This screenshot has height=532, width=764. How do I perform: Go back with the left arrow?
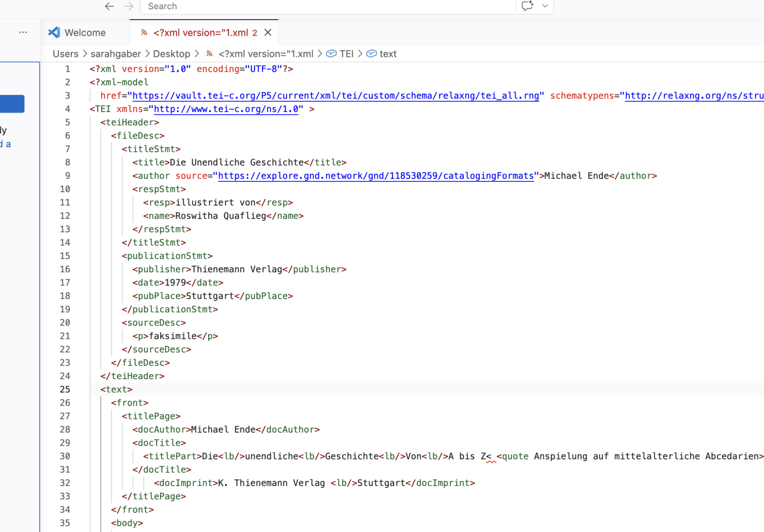click(x=110, y=6)
